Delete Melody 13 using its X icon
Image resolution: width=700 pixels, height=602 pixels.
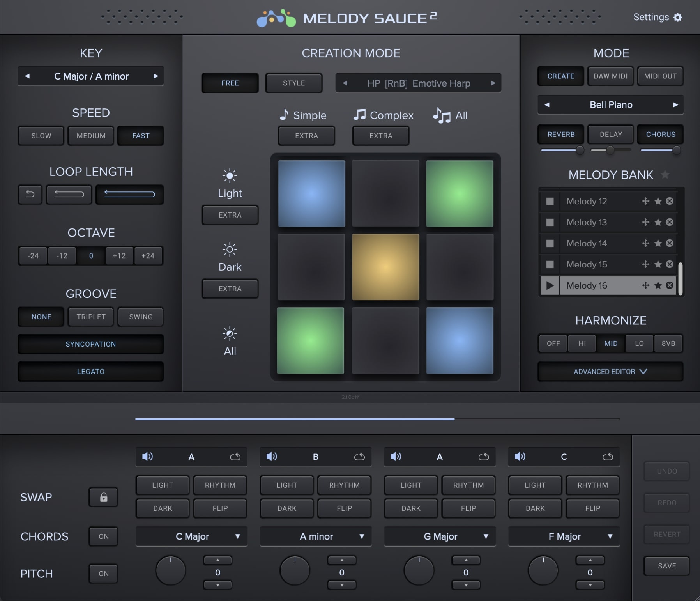[x=670, y=222]
